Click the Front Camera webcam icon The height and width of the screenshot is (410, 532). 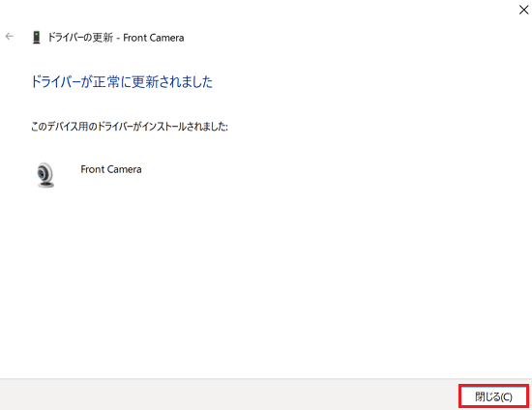tap(45, 175)
